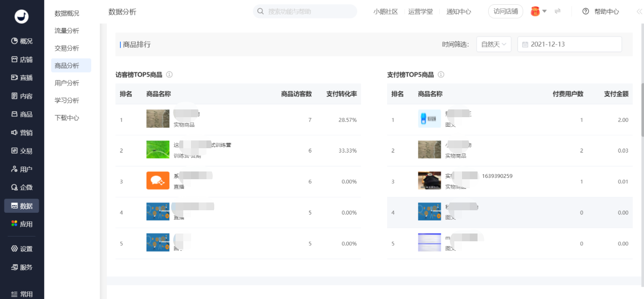Screen dimensions: 644x299
Task: Click thumbnail of rank 1 paid product
Action: [429, 118]
